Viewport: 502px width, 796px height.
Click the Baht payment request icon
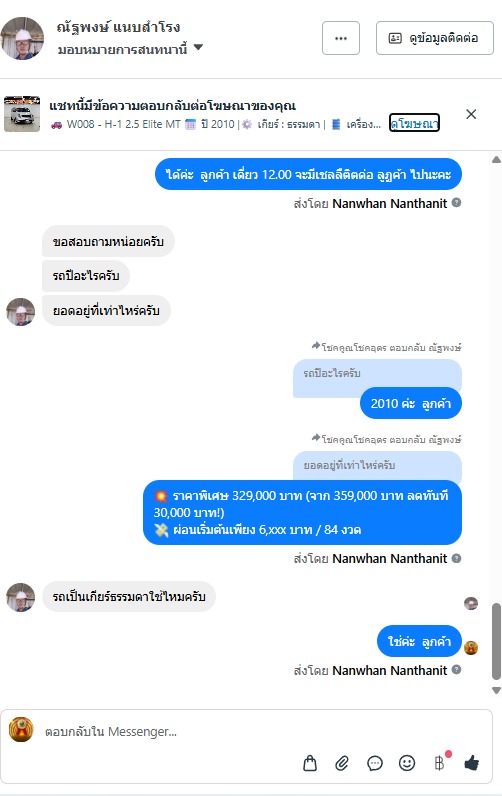point(441,761)
